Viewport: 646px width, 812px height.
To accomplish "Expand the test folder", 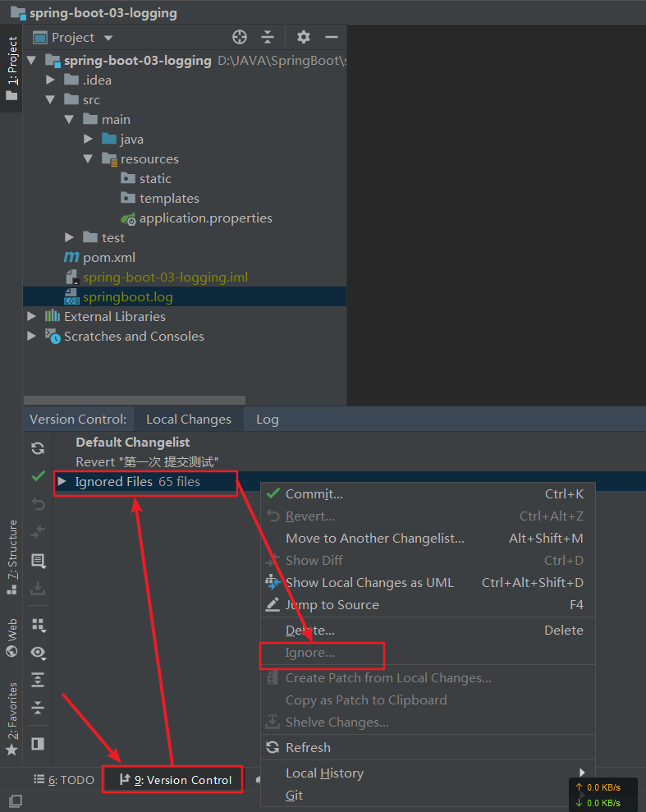I will click(70, 237).
